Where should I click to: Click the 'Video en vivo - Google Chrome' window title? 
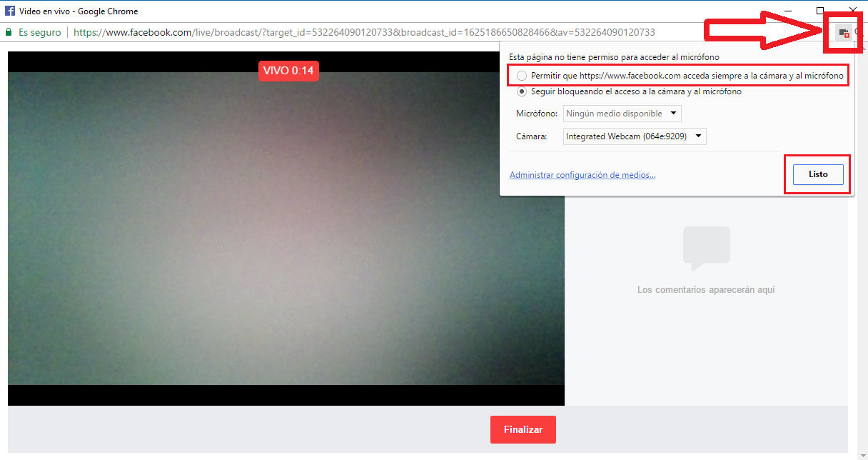(79, 11)
